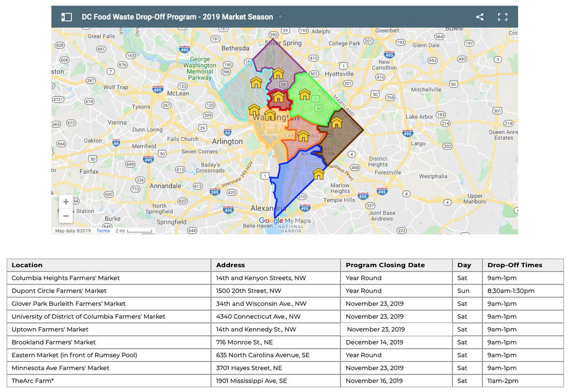
Task: Star the DC Food Waste map
Action: pos(281,17)
